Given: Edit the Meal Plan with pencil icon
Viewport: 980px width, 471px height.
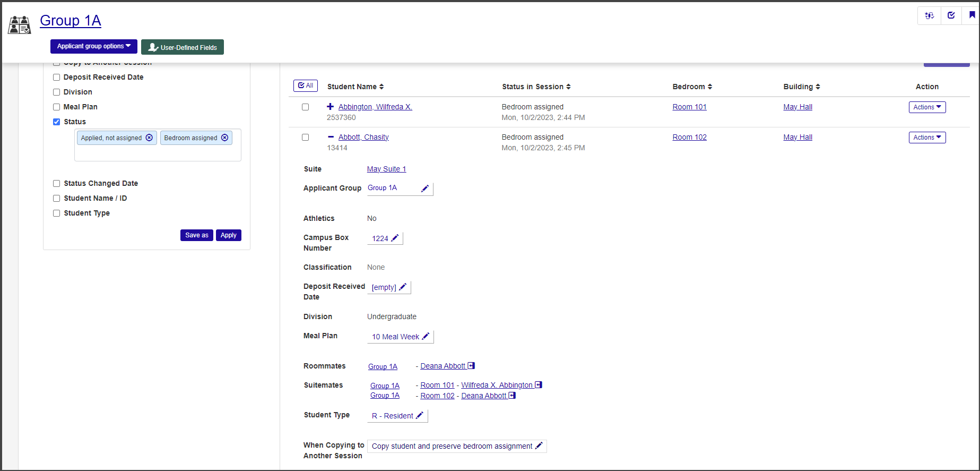Looking at the screenshot, I should pyautogui.click(x=426, y=337).
